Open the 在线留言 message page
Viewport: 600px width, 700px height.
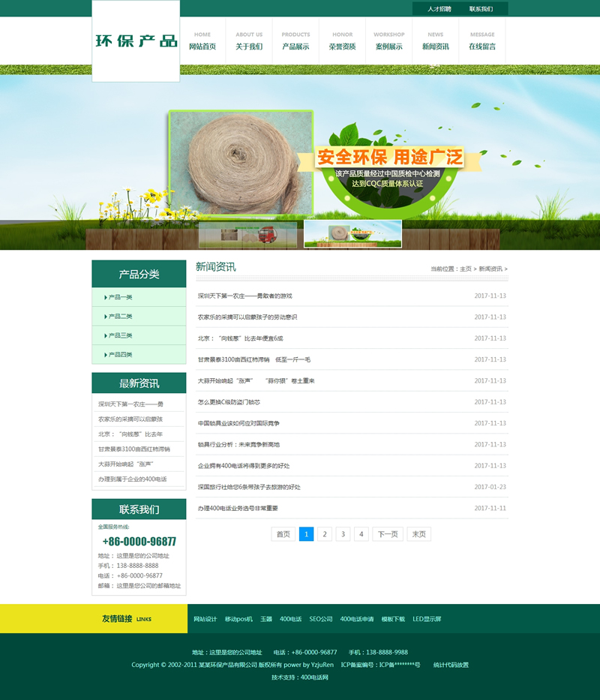482,47
